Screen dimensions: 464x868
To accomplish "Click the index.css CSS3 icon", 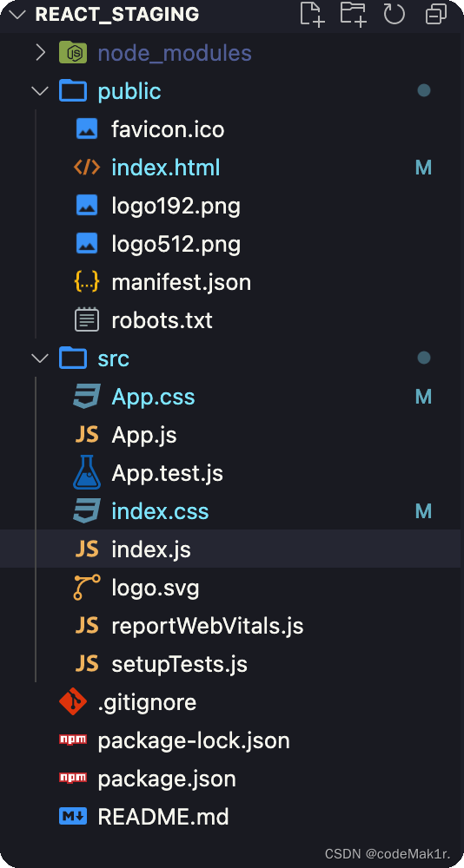I will [x=87, y=511].
